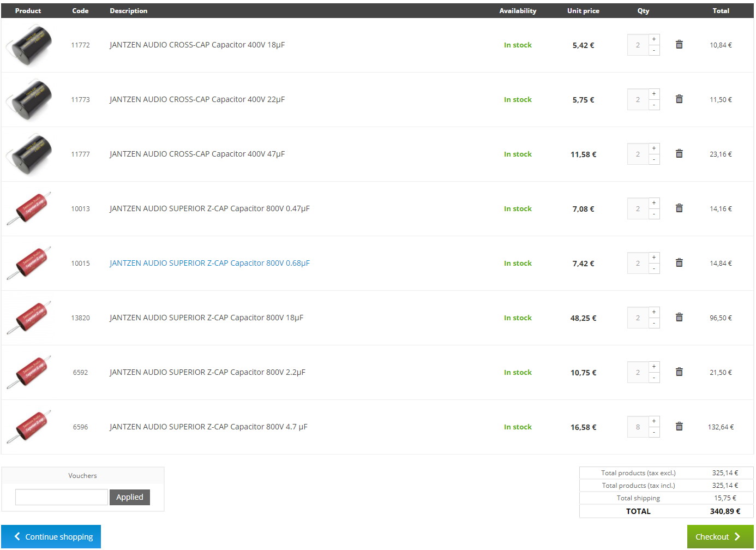Increase quantity of item 10015
The height and width of the screenshot is (550, 756).
tap(654, 258)
